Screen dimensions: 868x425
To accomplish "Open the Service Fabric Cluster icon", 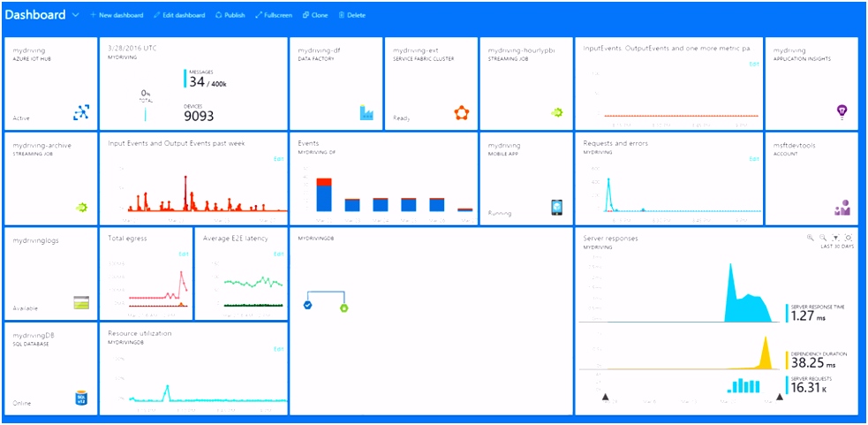I will tap(462, 114).
